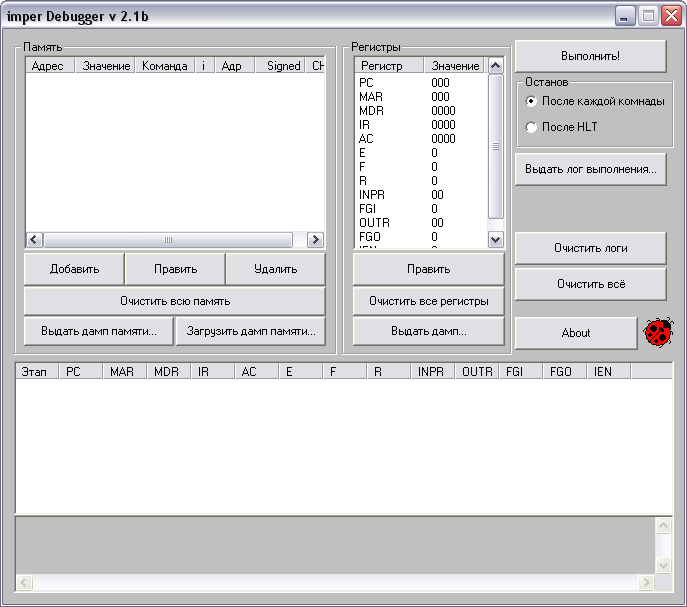Screen dimensions: 687x607
Task: Click 'Выдать лог выполнения...' button
Action: coord(590,169)
